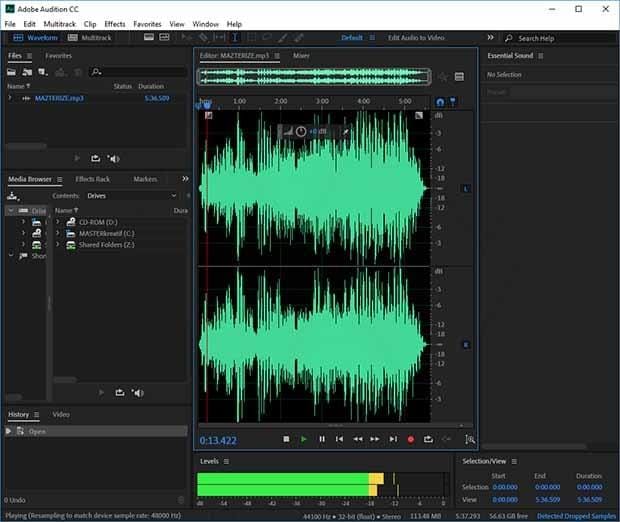Click the Open File icon in Files panel

point(11,72)
